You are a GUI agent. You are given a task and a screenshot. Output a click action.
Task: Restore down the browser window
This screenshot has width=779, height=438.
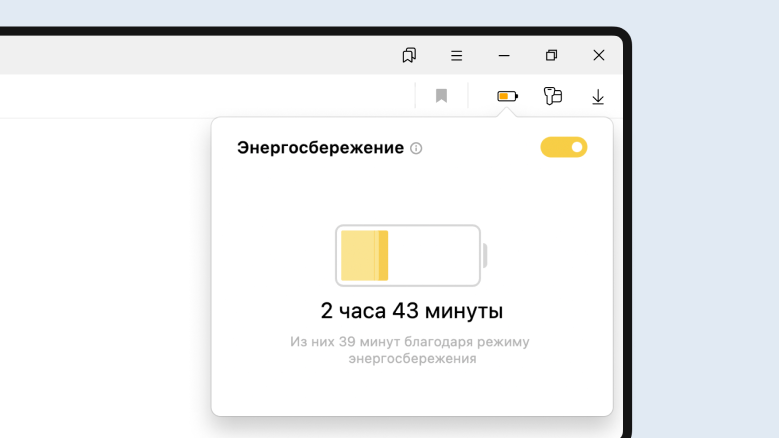(551, 55)
